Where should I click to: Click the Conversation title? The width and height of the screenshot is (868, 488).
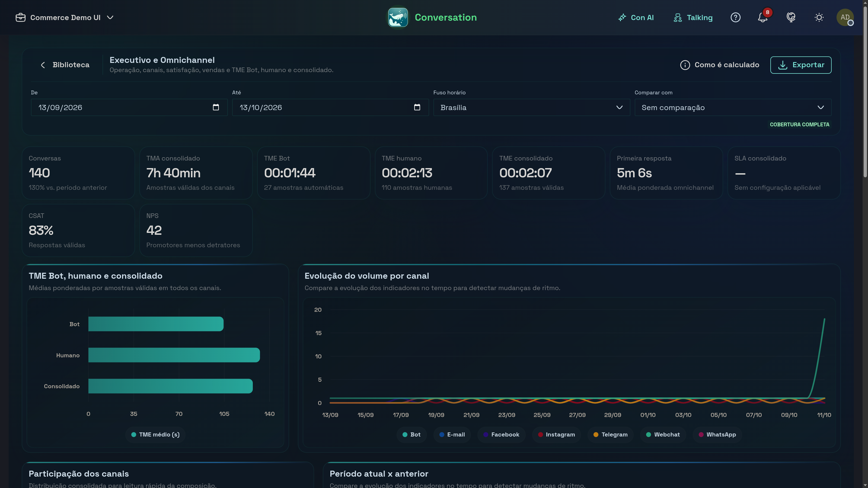[445, 18]
